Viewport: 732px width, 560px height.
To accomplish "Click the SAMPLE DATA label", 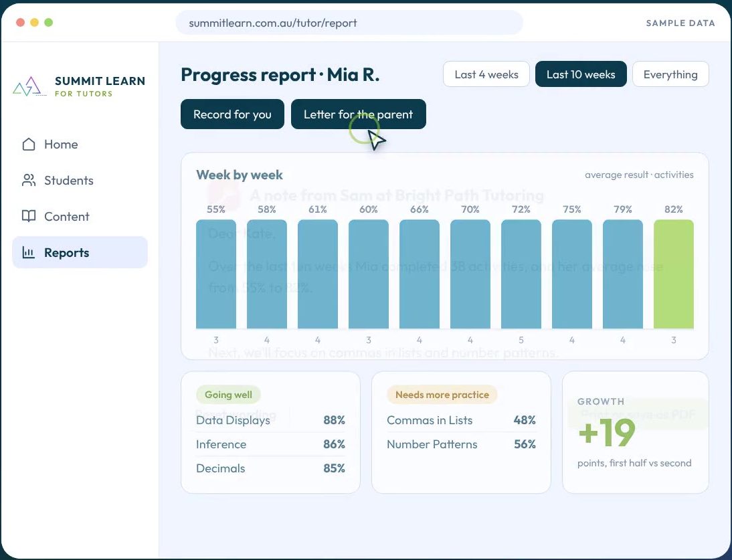I will pyautogui.click(x=680, y=23).
